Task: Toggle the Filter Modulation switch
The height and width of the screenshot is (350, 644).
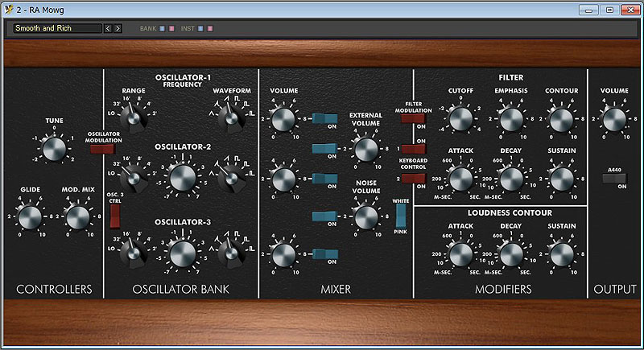Action: 414,118
